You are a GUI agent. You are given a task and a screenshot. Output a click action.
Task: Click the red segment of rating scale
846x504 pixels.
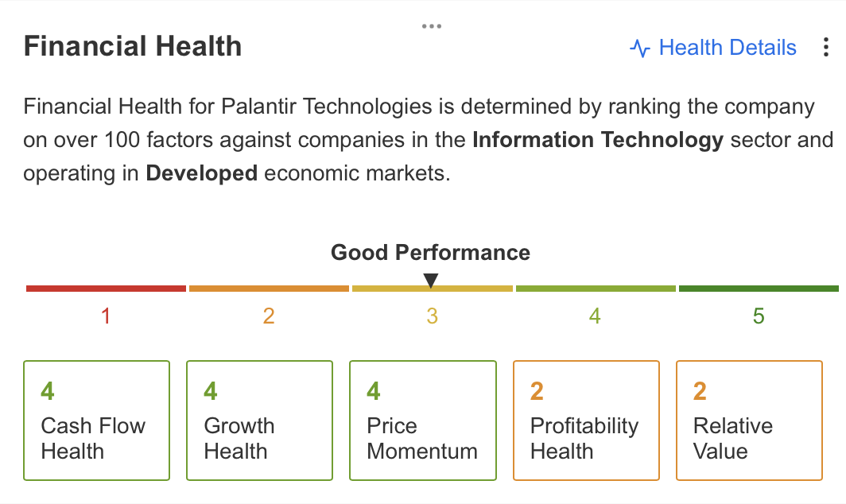pyautogui.click(x=106, y=289)
